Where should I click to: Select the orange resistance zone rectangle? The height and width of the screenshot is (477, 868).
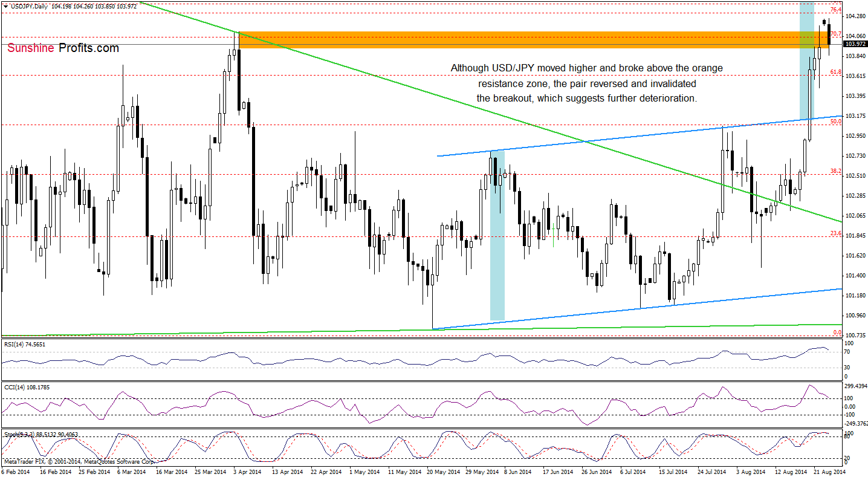click(x=534, y=40)
